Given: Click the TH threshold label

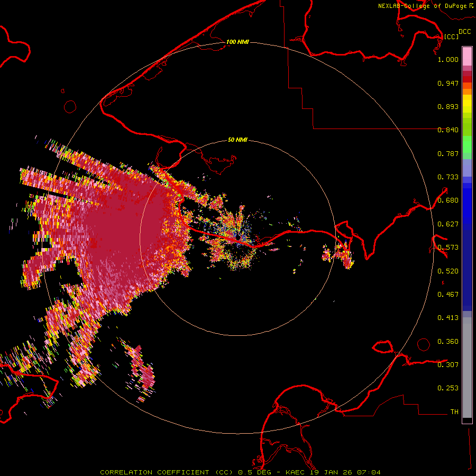Looking at the screenshot, I should tap(454, 412).
